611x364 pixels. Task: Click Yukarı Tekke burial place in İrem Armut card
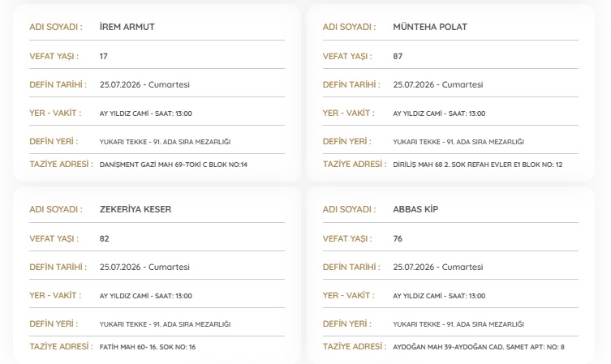point(165,142)
